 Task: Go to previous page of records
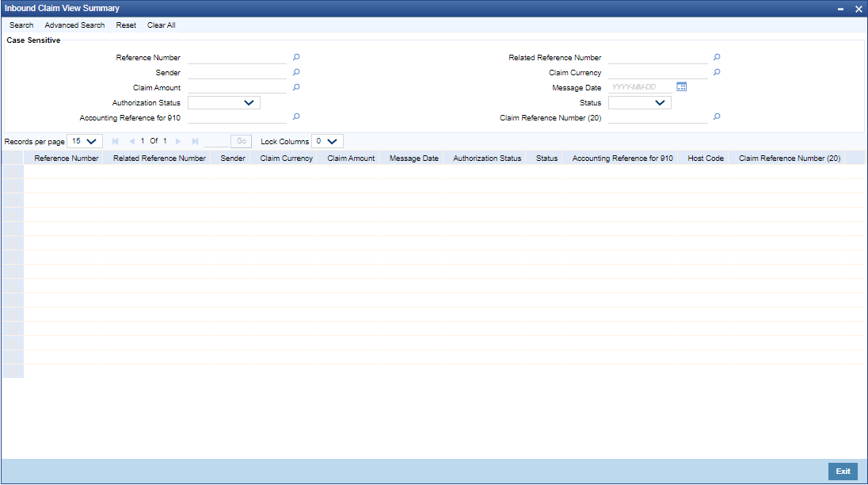tap(131, 141)
